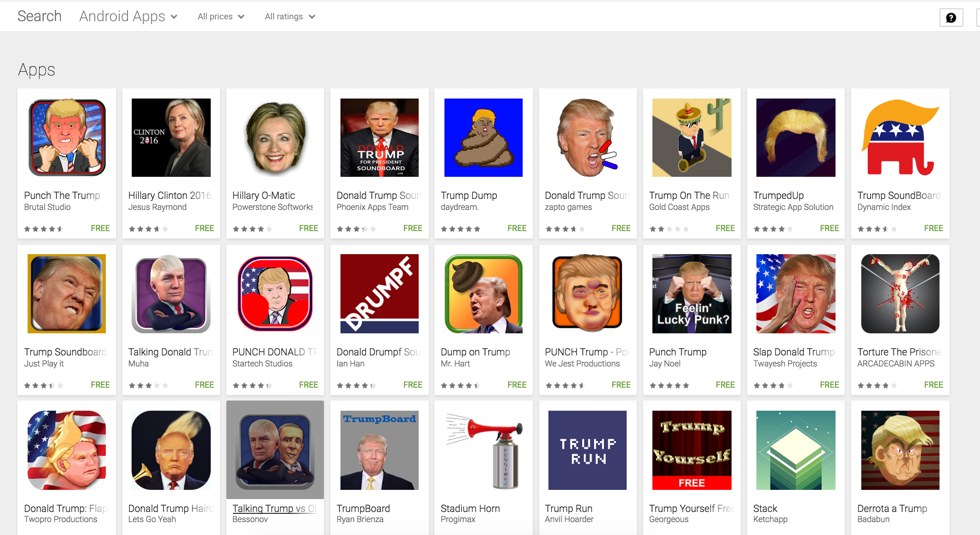Open Hillary Clinton 2016 app icon
Viewport: 980px width, 535px height.
pyautogui.click(x=171, y=137)
